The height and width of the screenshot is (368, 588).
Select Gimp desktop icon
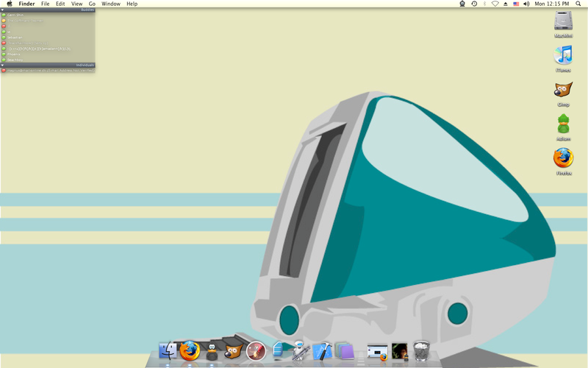[563, 90]
